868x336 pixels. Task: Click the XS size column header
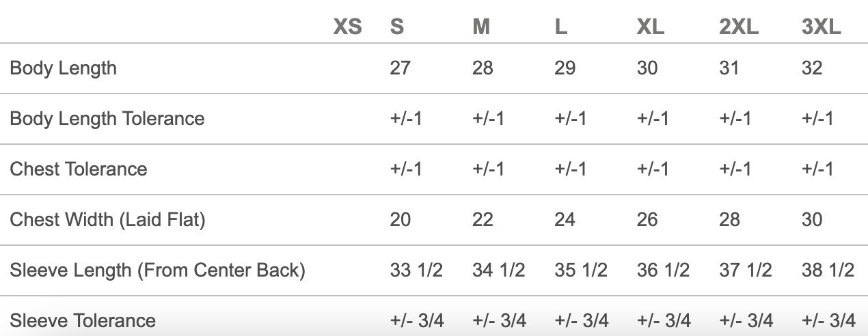click(x=347, y=27)
